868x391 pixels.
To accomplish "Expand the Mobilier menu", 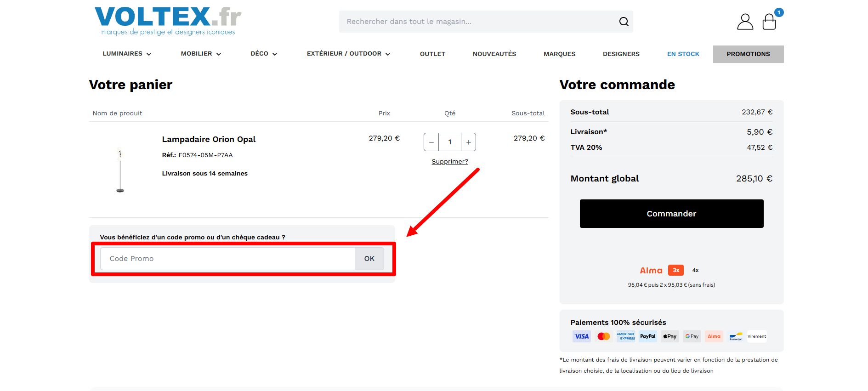I will 201,54.
